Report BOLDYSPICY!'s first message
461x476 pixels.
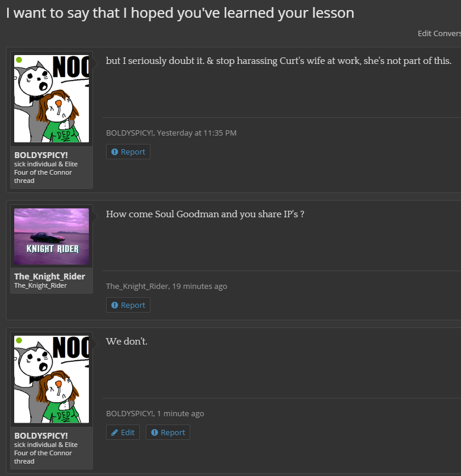coord(128,152)
